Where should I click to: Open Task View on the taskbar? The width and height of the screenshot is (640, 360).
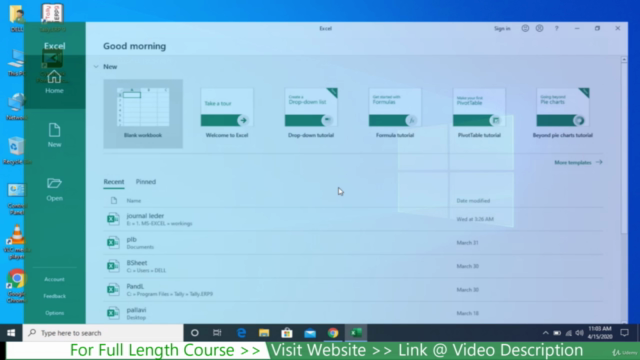click(217, 333)
